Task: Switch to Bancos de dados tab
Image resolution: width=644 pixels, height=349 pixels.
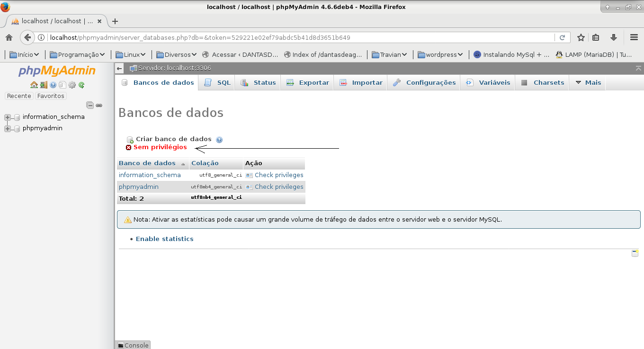Action: point(158,82)
